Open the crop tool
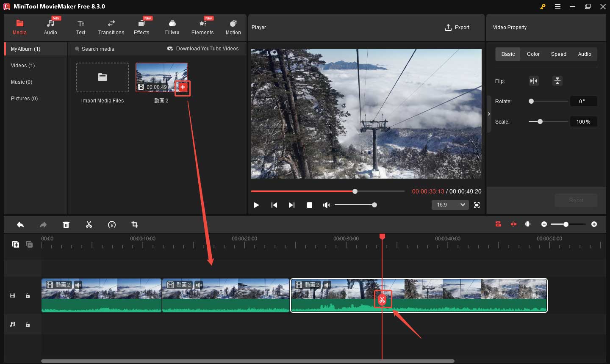The image size is (610, 364). 135,224
